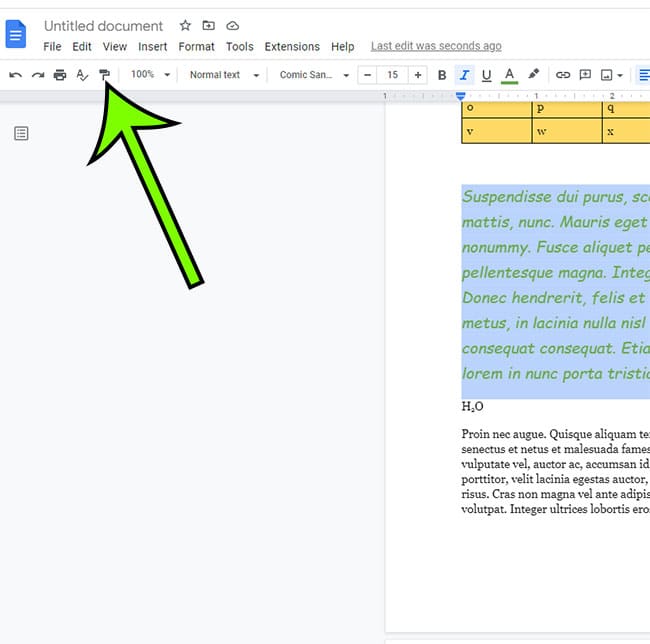Open the File menu

point(52,46)
